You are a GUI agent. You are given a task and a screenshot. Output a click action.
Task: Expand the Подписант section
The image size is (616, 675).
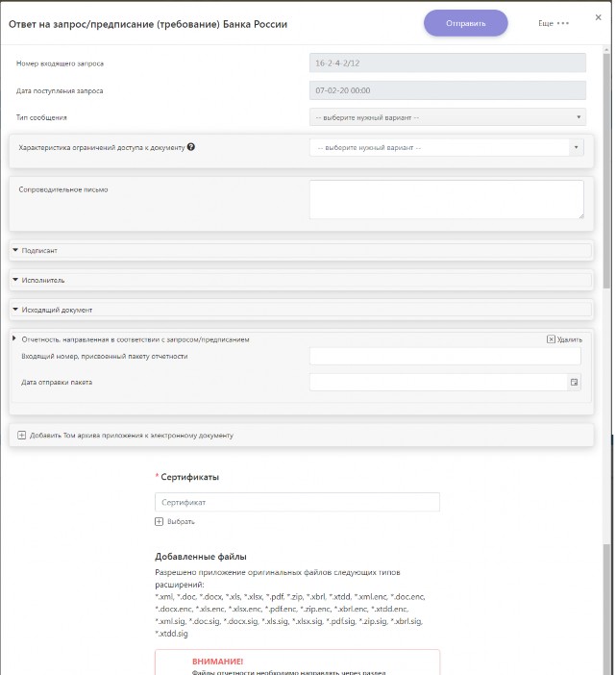(301, 251)
